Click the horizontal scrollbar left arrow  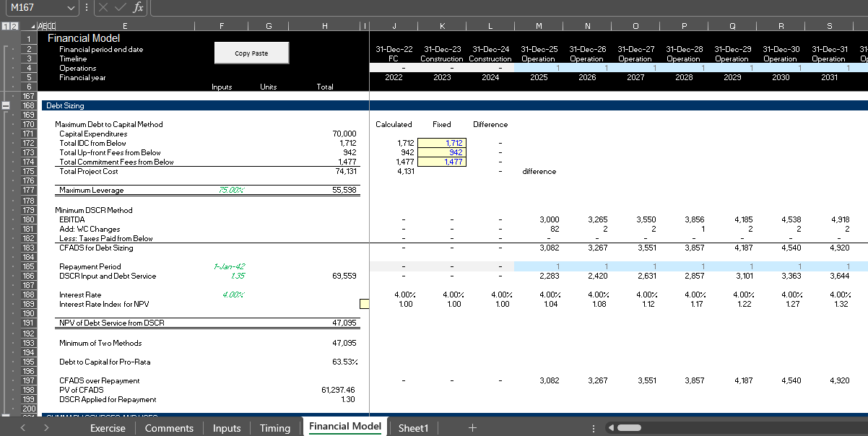610,427
